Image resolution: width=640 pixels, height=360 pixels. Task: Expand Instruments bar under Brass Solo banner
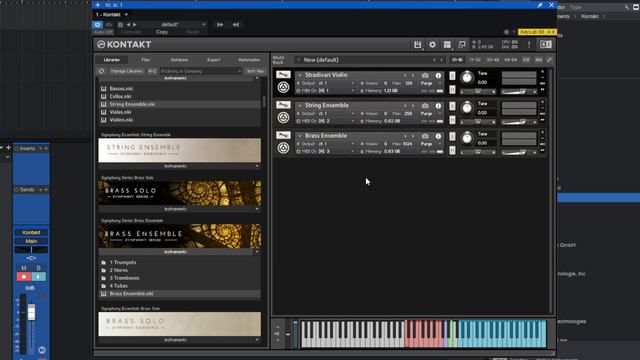pyautogui.click(x=179, y=209)
